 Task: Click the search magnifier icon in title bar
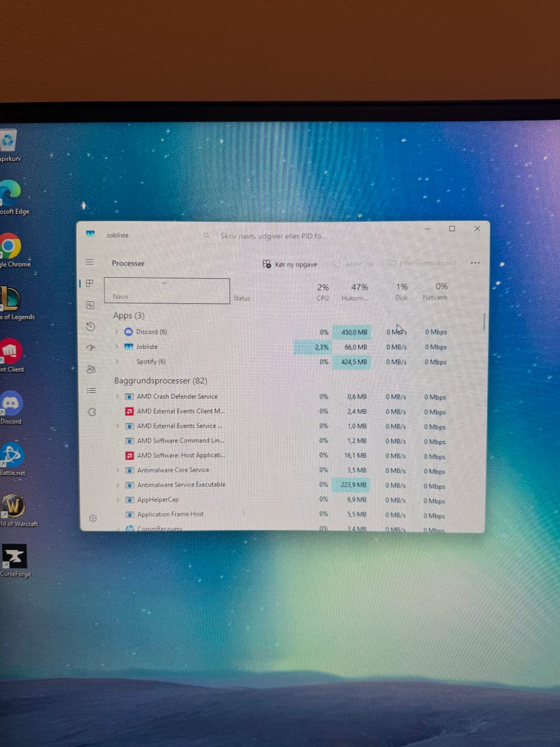(x=206, y=236)
